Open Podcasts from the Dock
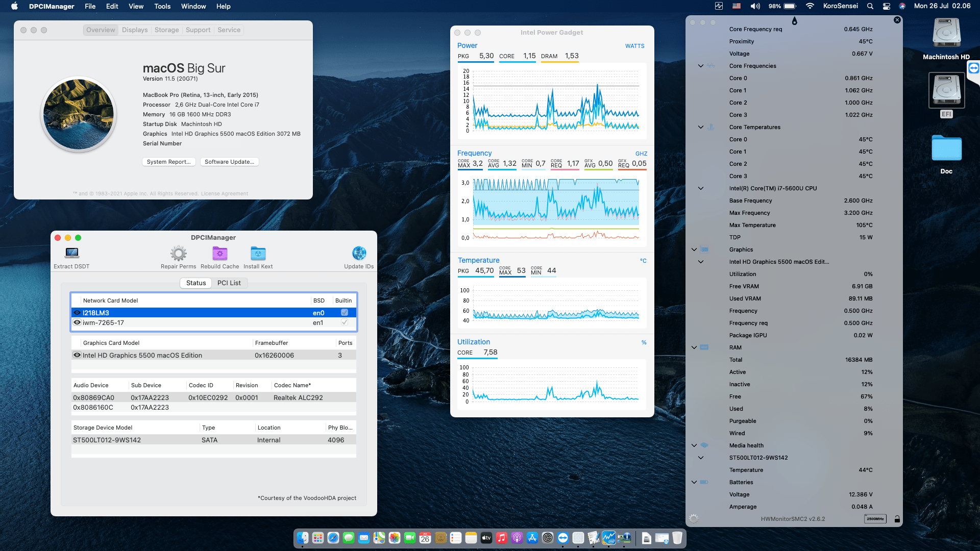 click(x=517, y=537)
